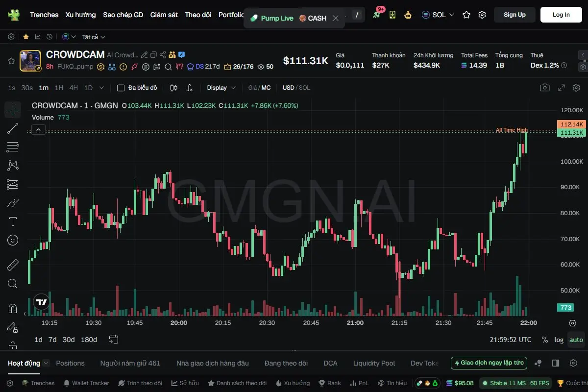Click the Sign Up button
The image size is (588, 392).
pyautogui.click(x=514, y=15)
